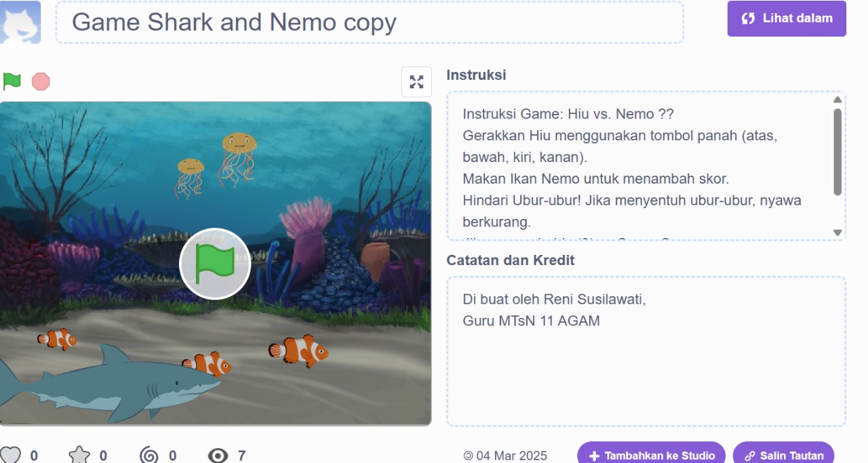
Task: Click the Instruksi heading
Action: (476, 75)
